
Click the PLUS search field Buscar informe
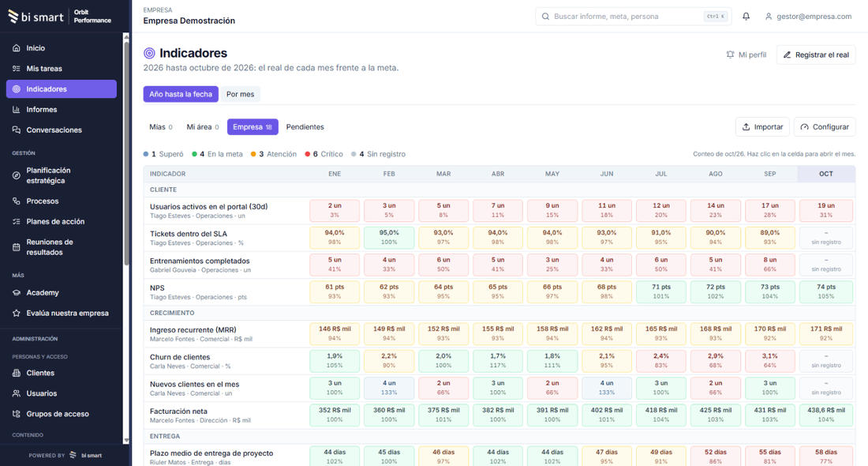pyautogui.click(x=634, y=17)
